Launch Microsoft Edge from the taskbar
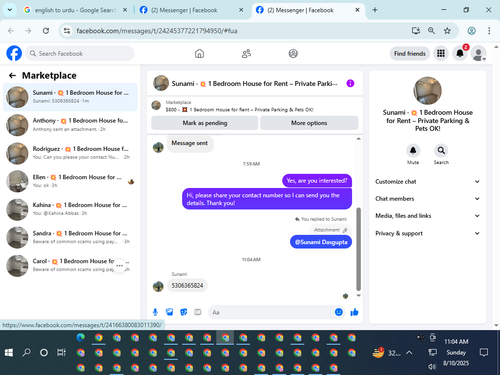Image resolution: width=500 pixels, height=375 pixels. (x=81, y=338)
